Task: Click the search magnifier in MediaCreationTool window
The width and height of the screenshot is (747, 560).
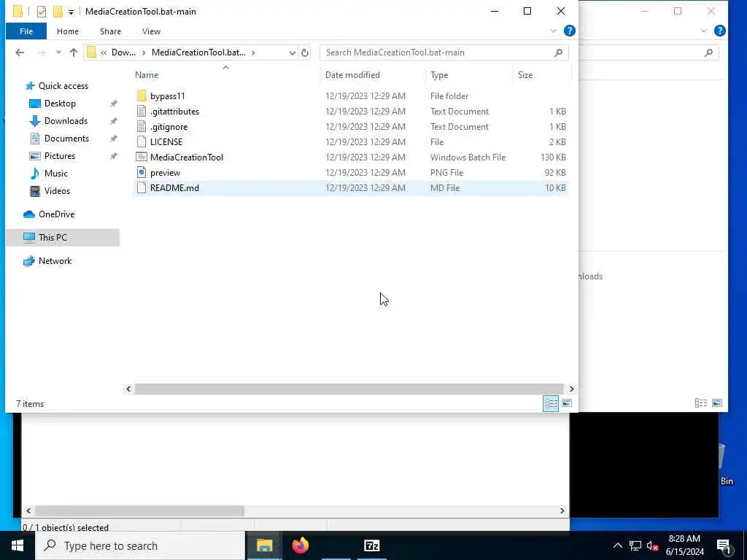Action: point(558,52)
